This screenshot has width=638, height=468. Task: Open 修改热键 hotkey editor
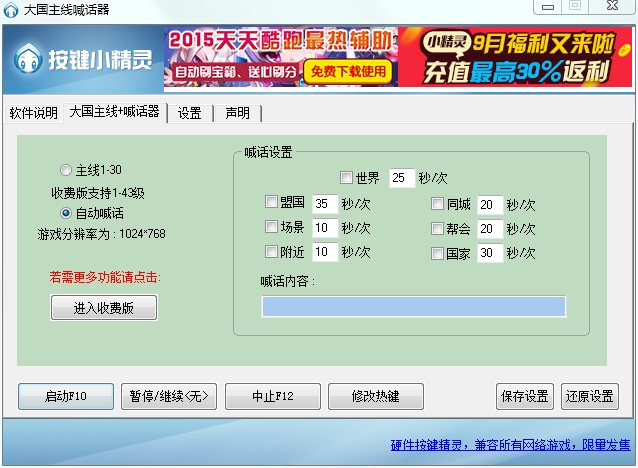tap(375, 396)
